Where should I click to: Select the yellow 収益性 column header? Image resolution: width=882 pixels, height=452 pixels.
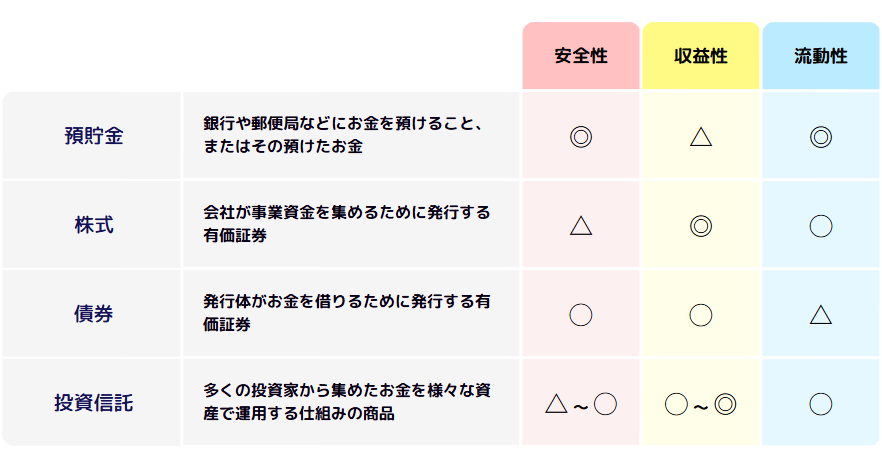(701, 56)
